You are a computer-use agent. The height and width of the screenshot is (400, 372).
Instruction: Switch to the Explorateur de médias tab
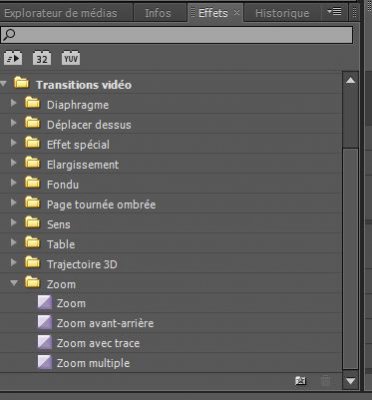pyautogui.click(x=61, y=13)
